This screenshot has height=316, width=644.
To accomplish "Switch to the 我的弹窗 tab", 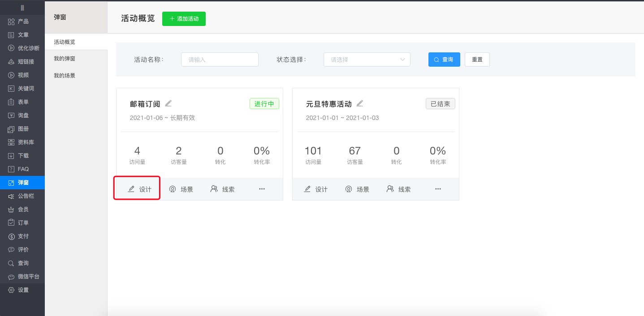I will [x=64, y=58].
